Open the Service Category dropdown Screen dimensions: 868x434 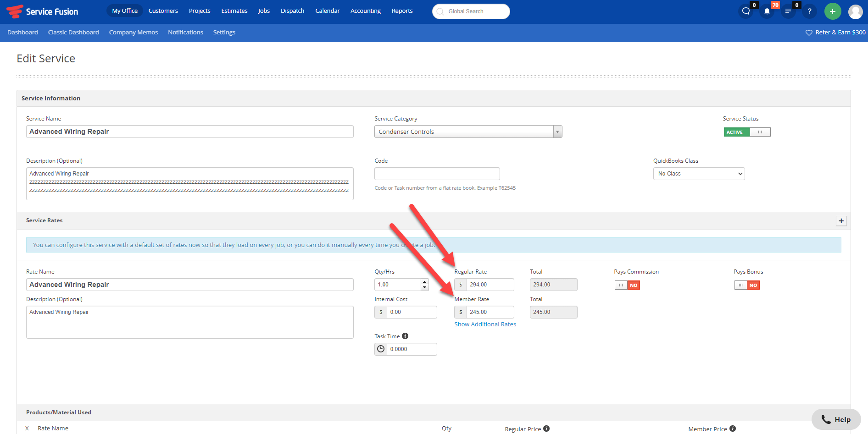(x=557, y=132)
